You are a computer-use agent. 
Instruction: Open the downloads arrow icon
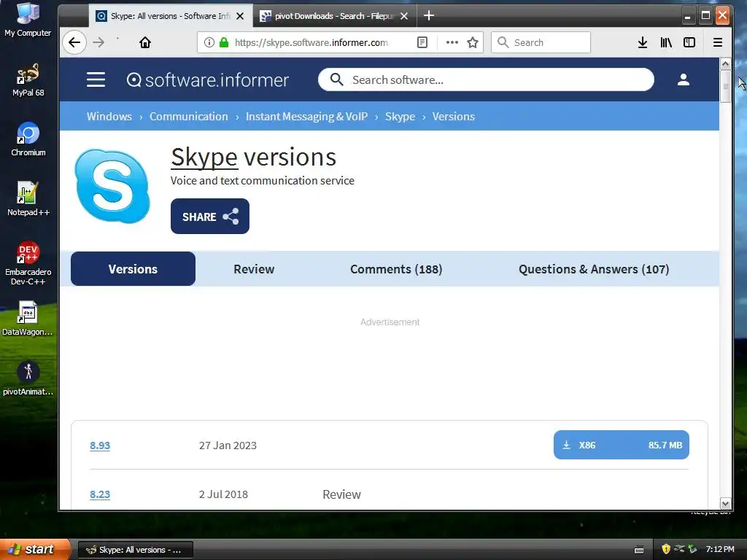tap(643, 42)
